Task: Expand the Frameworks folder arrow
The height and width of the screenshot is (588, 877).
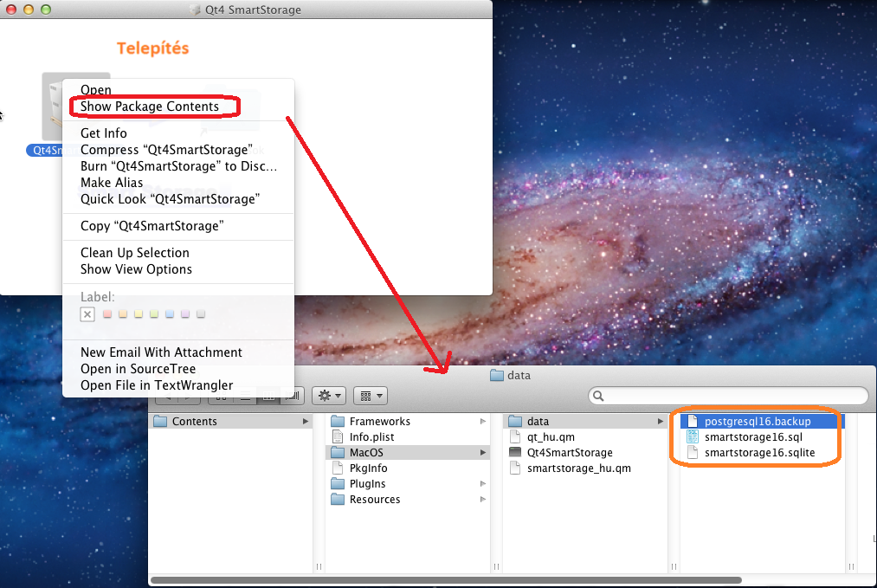Action: pyautogui.click(x=483, y=421)
